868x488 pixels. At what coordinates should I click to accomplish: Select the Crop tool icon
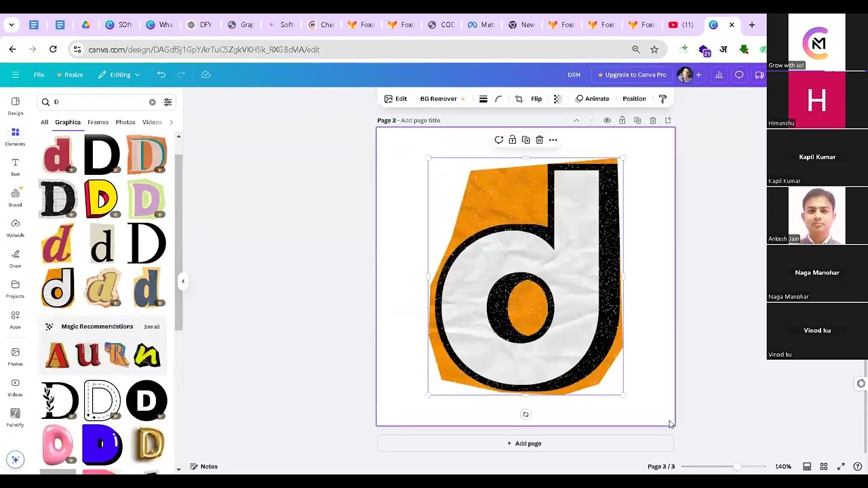pos(519,99)
